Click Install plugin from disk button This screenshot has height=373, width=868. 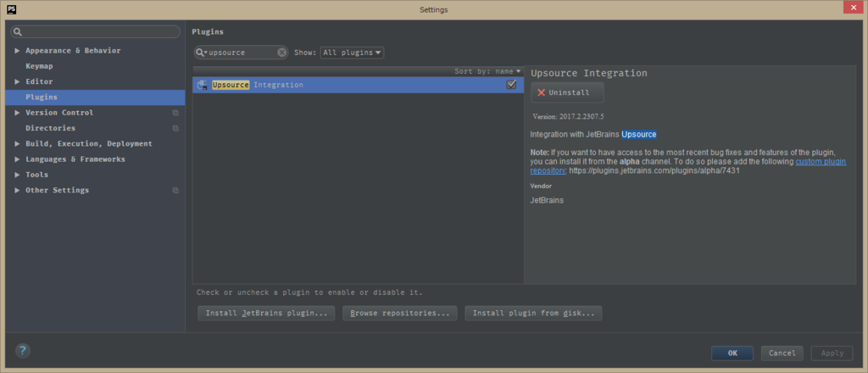(533, 313)
